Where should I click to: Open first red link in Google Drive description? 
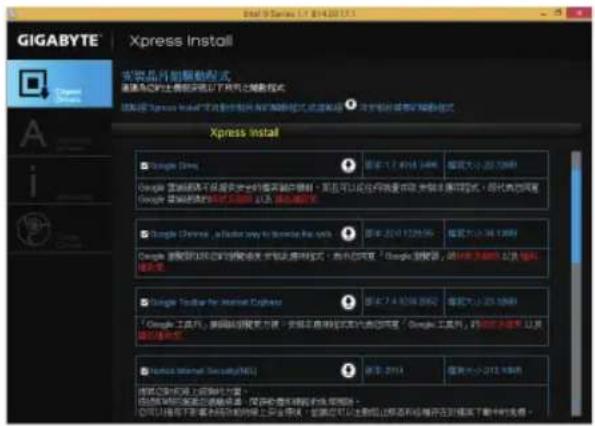(x=231, y=199)
